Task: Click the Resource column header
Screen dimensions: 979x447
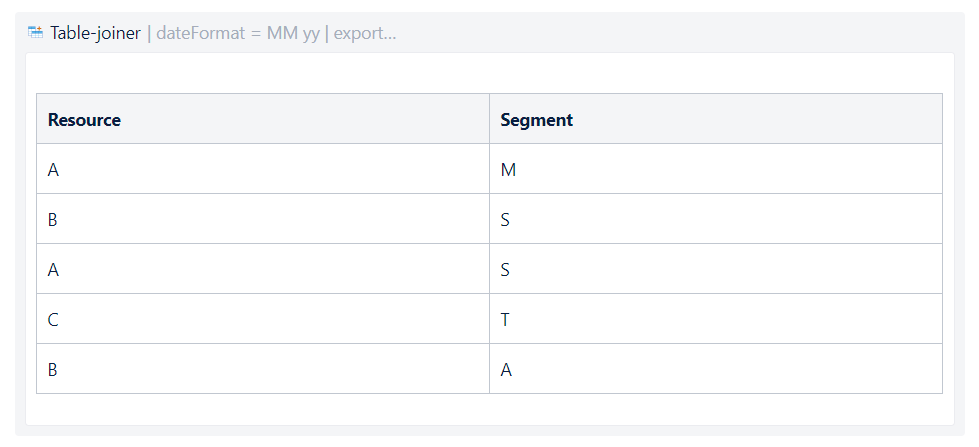Action: click(263, 119)
